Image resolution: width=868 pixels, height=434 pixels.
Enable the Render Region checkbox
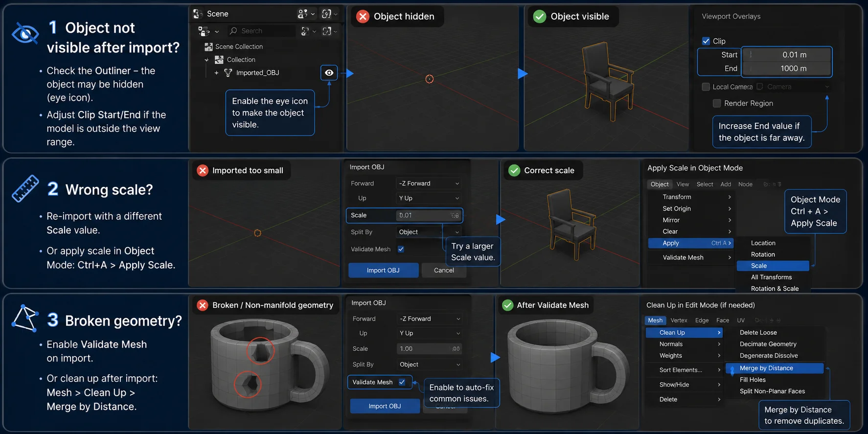(x=717, y=103)
